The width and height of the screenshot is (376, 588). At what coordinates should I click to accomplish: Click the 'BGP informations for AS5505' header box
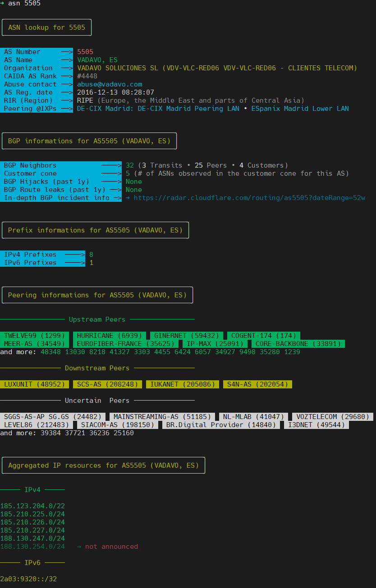[x=89, y=141]
